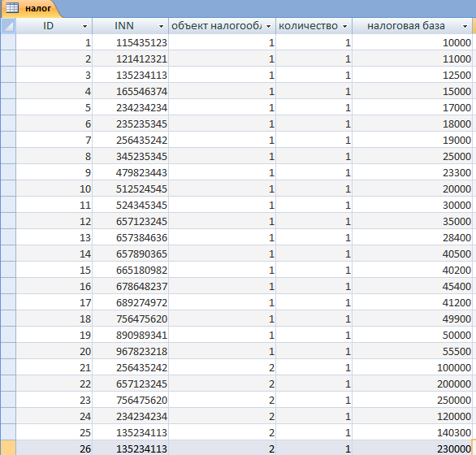The image size is (476, 455).
Task: Click the INN cell 967823218
Action: tap(131, 351)
